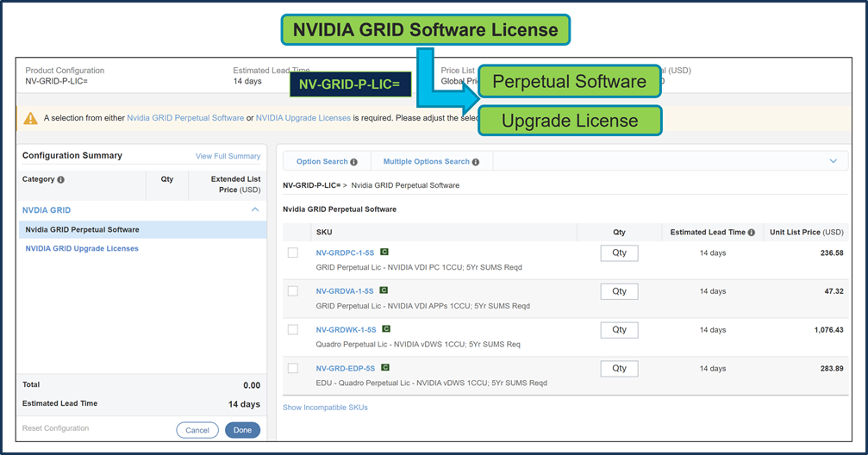Select Nvidia GRID Perpetual Software in summary

click(143, 230)
